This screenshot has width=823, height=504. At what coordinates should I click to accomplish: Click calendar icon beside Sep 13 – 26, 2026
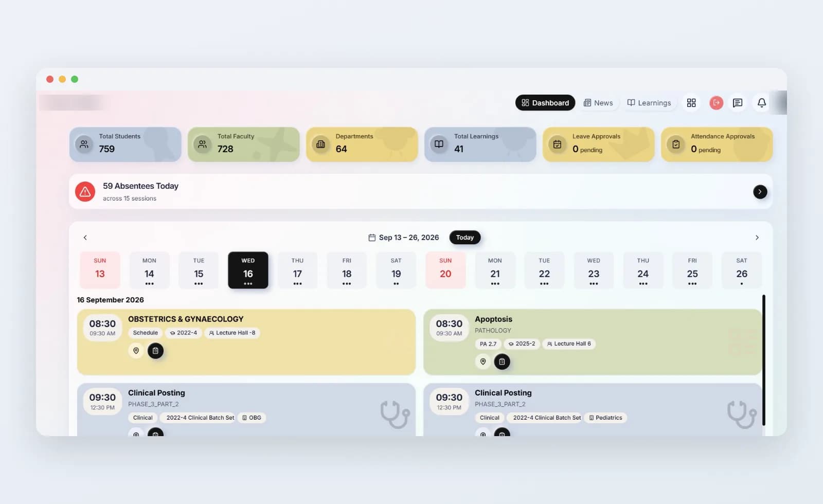[x=372, y=238]
